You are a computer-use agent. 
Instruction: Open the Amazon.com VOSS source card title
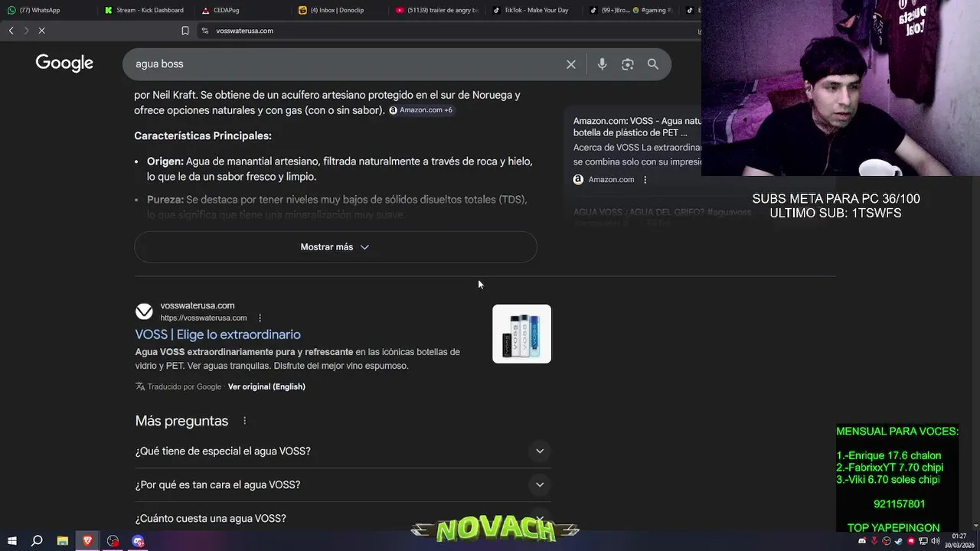pyautogui.click(x=637, y=127)
